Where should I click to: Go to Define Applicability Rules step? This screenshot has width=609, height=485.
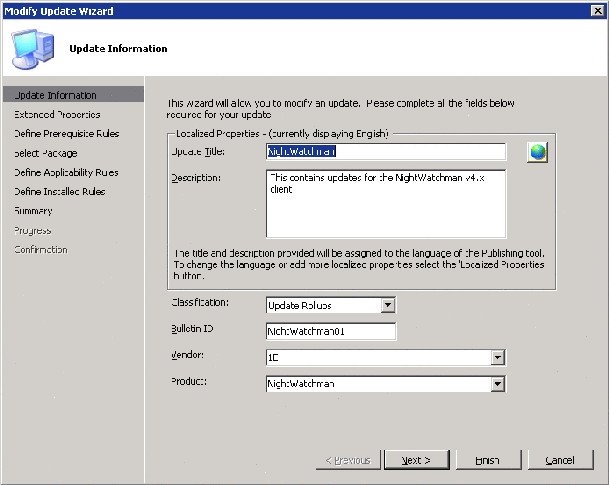[x=66, y=172]
